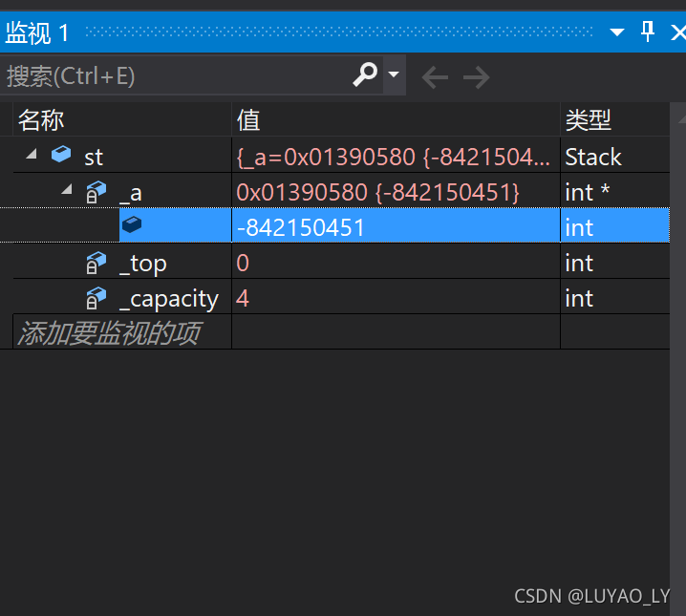Click the navigate back arrow
This screenshot has height=616, width=686.
(435, 77)
